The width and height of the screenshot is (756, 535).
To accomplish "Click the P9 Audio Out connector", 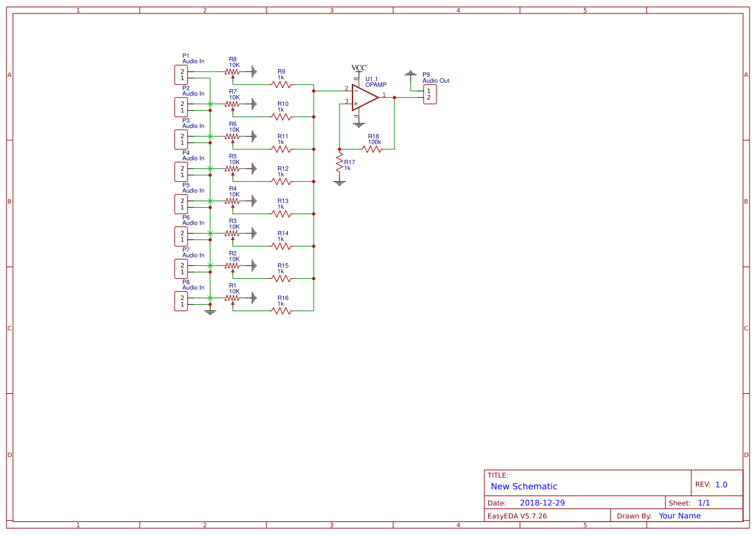I will [x=429, y=94].
